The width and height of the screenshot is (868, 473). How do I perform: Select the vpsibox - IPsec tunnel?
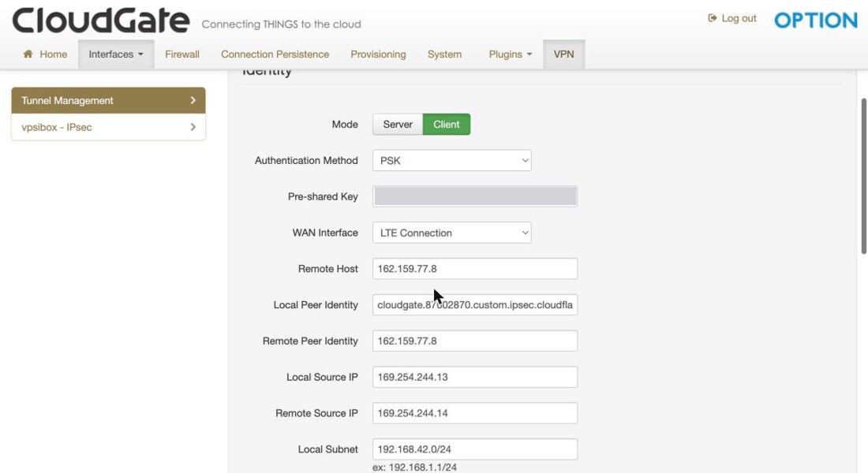pyautogui.click(x=109, y=127)
